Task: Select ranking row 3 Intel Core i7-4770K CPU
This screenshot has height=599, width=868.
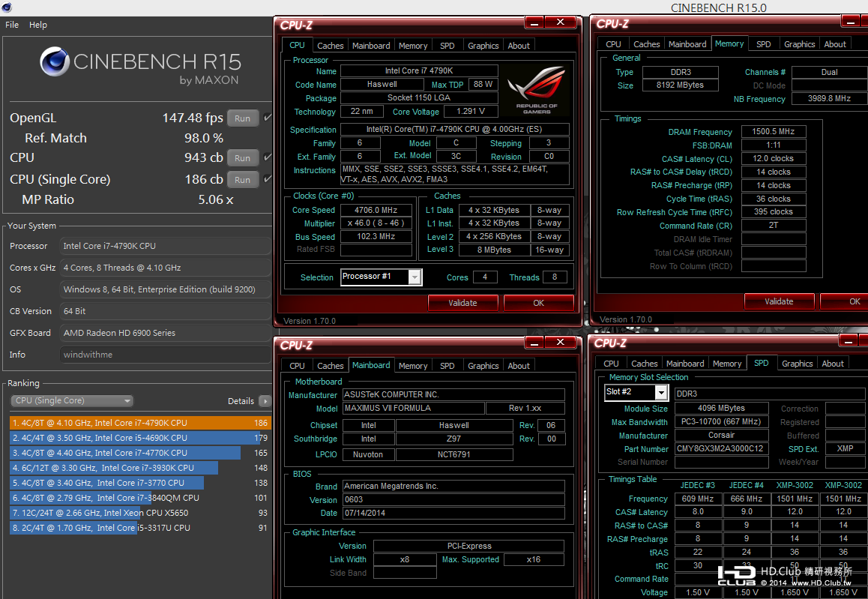Action: pyautogui.click(x=140, y=453)
